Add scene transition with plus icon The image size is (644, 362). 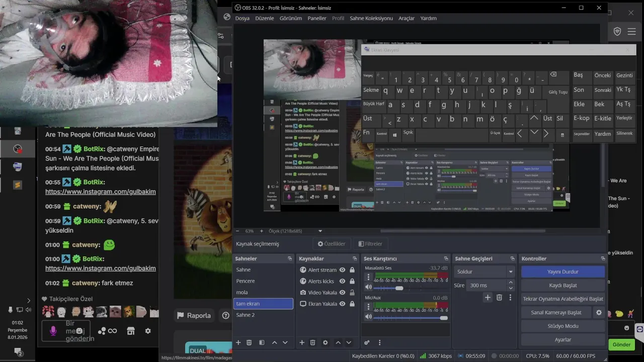tap(488, 298)
